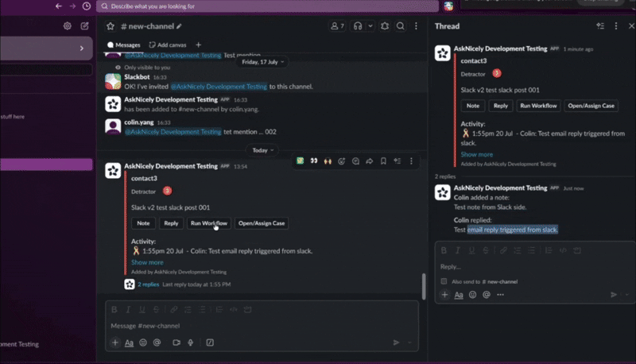Toggle underline in the channel composer
The width and height of the screenshot is (636, 364).
142,310
